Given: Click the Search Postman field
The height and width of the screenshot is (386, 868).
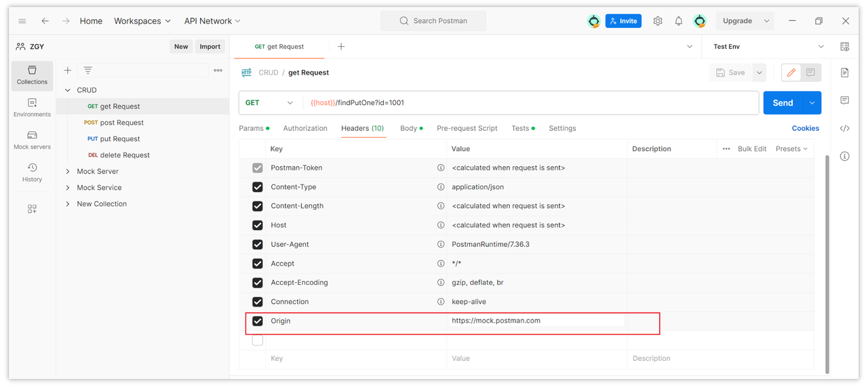Looking at the screenshot, I should 433,21.
